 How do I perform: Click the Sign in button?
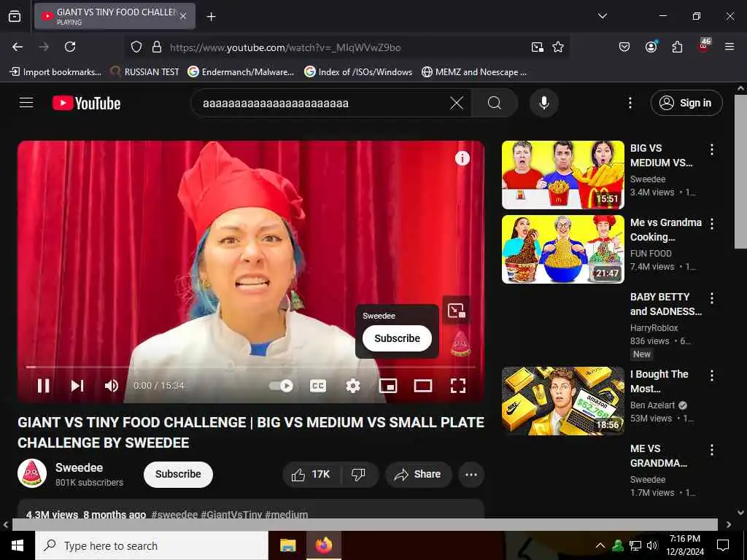(x=686, y=103)
